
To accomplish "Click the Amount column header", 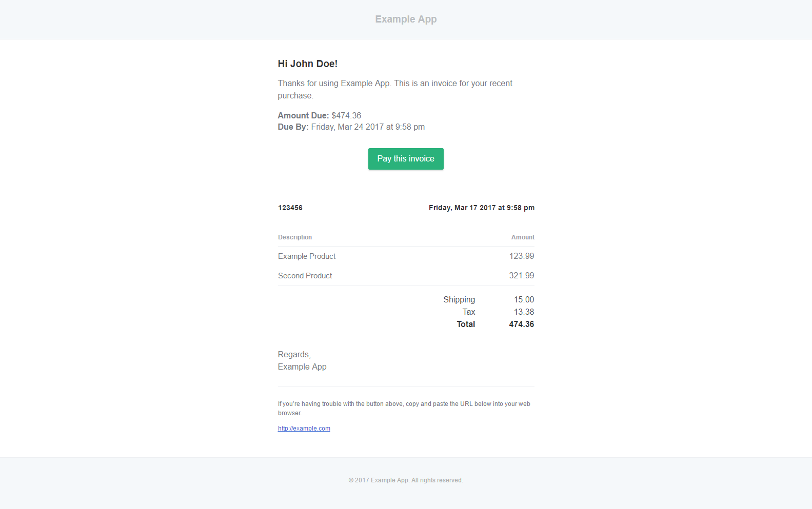I will [523, 237].
